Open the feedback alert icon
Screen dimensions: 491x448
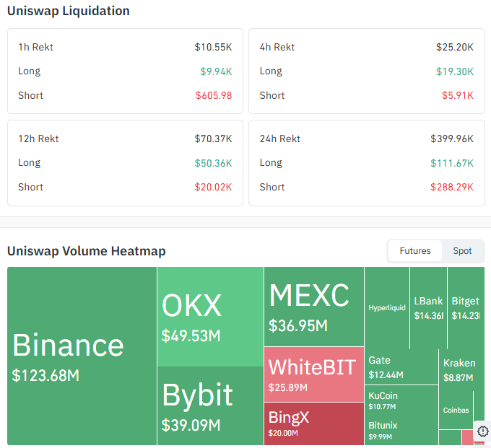tap(483, 431)
